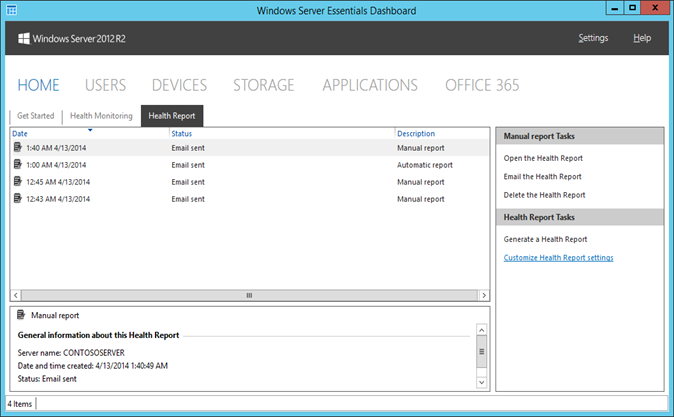The height and width of the screenshot is (417, 674).
Task: Open the OFFICE 365 section
Action: pos(482,85)
